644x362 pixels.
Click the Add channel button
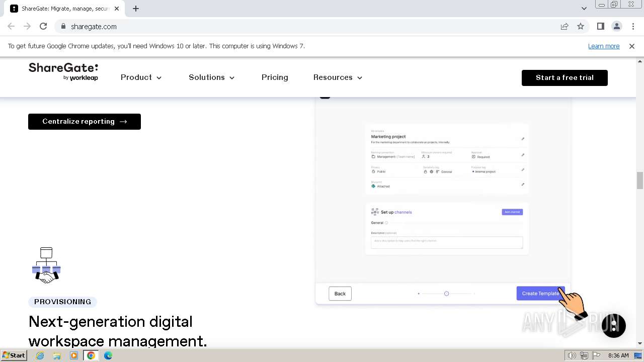click(512, 212)
